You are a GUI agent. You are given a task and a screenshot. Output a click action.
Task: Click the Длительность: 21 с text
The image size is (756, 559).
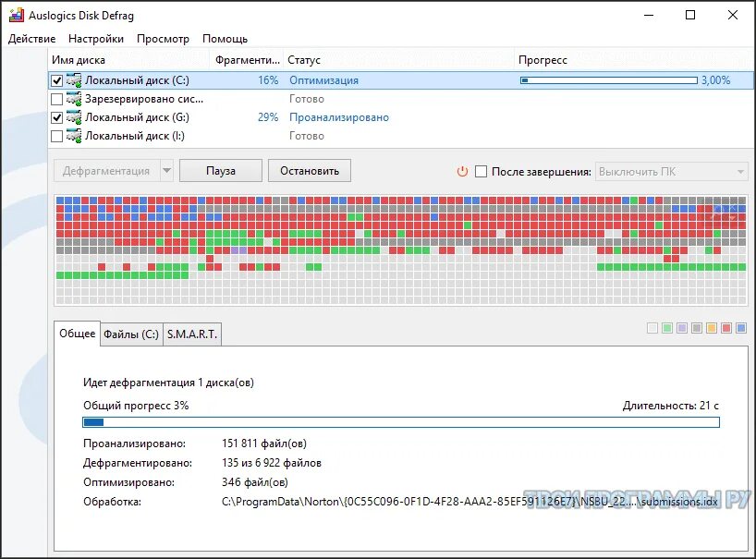coord(671,406)
